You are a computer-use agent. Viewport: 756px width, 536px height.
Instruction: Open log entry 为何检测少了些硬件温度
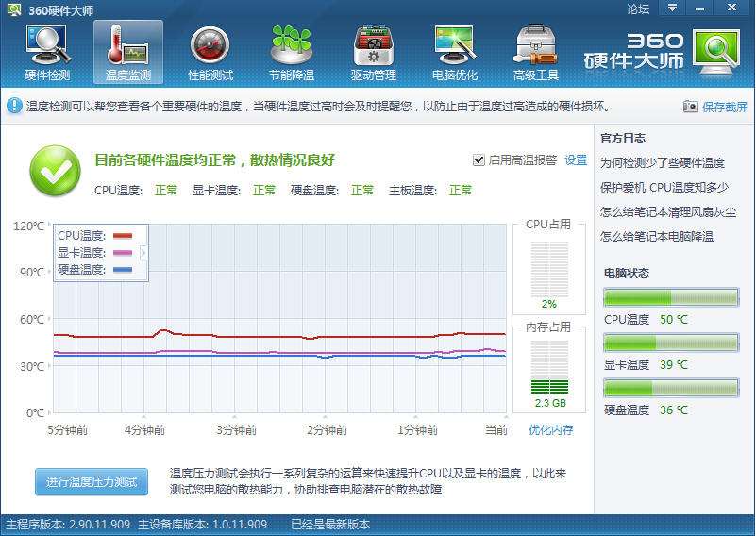coord(662,163)
